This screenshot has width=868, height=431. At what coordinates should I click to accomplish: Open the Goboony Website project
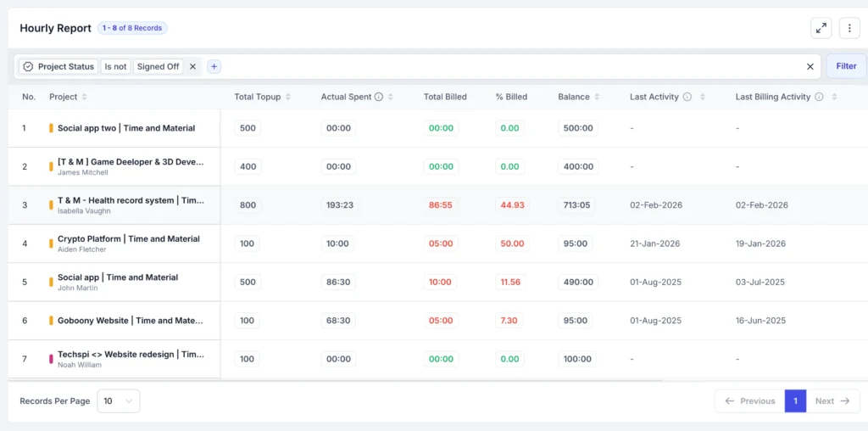131,320
